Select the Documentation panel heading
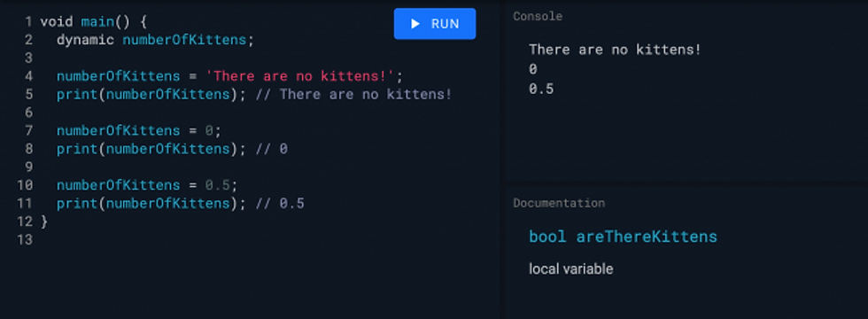Image resolution: width=868 pixels, height=319 pixels. point(559,203)
